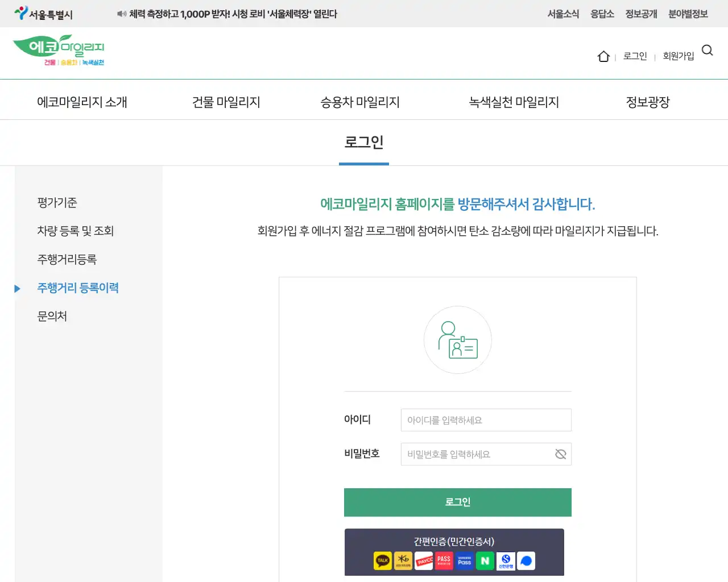Open the 서울체력장 news headline
The width and height of the screenshot is (728, 582).
click(233, 14)
